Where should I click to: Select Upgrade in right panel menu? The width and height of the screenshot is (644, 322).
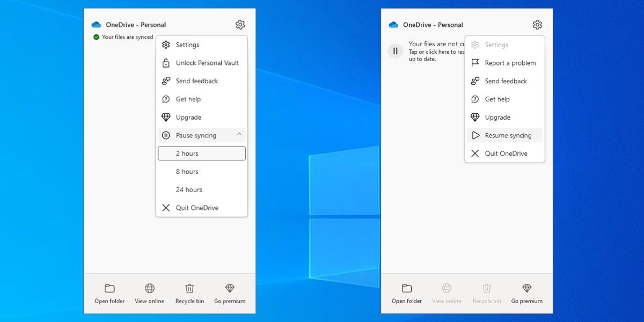click(505, 118)
